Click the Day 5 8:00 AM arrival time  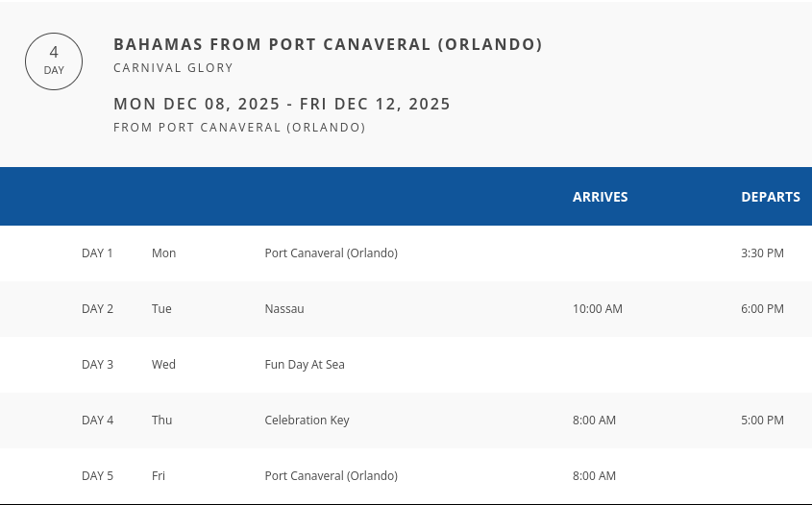coord(594,476)
